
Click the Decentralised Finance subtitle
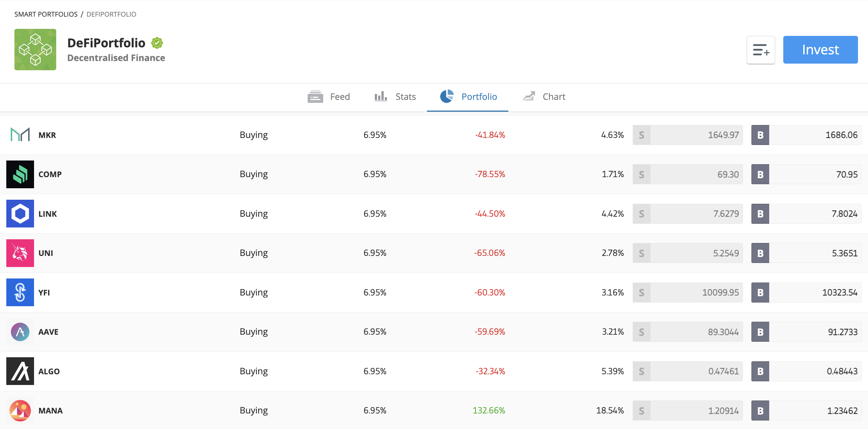pos(116,58)
